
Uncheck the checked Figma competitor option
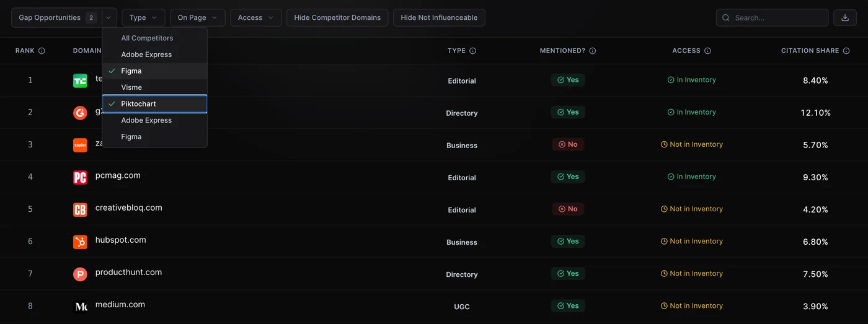tap(154, 71)
